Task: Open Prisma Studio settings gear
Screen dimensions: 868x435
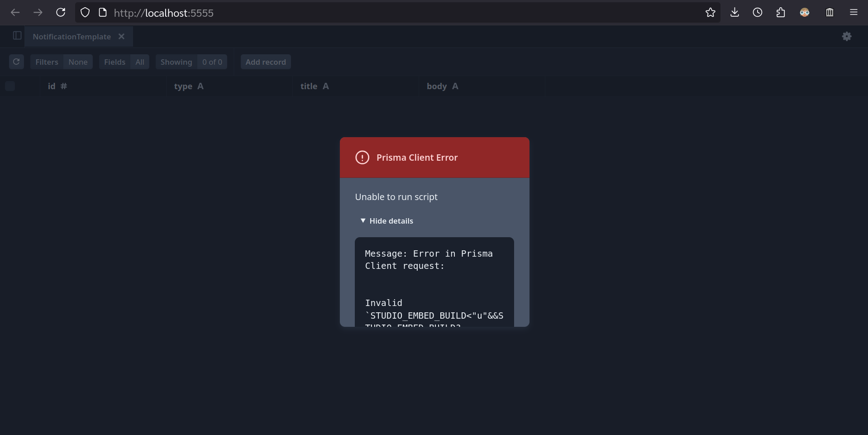Action: click(x=847, y=36)
